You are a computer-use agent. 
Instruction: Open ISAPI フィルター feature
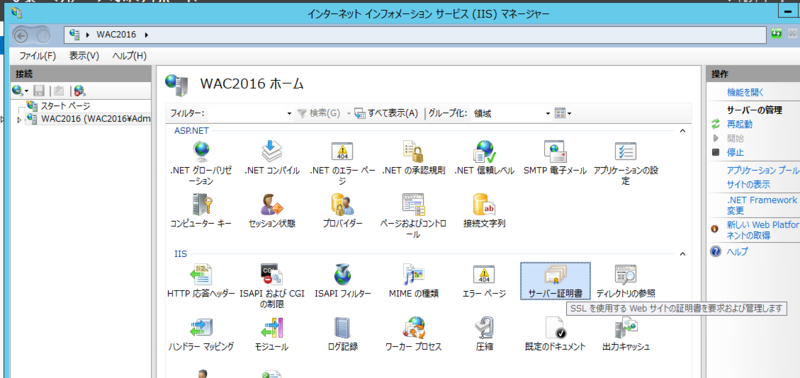click(342, 281)
